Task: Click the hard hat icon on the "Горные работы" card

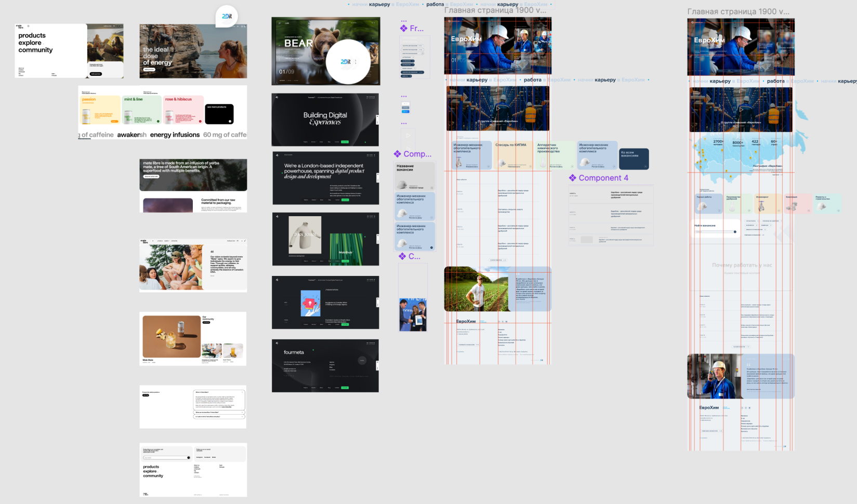Action: 701,206
